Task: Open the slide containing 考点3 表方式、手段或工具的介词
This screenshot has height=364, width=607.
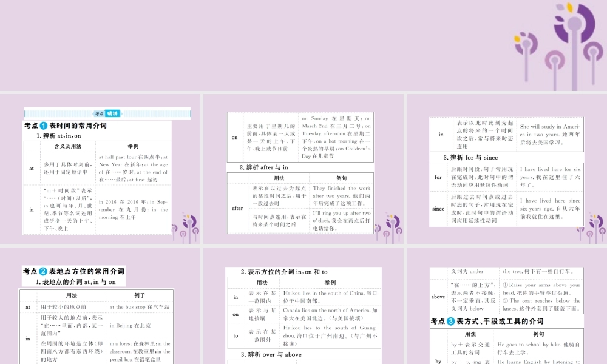Action: 507,306
